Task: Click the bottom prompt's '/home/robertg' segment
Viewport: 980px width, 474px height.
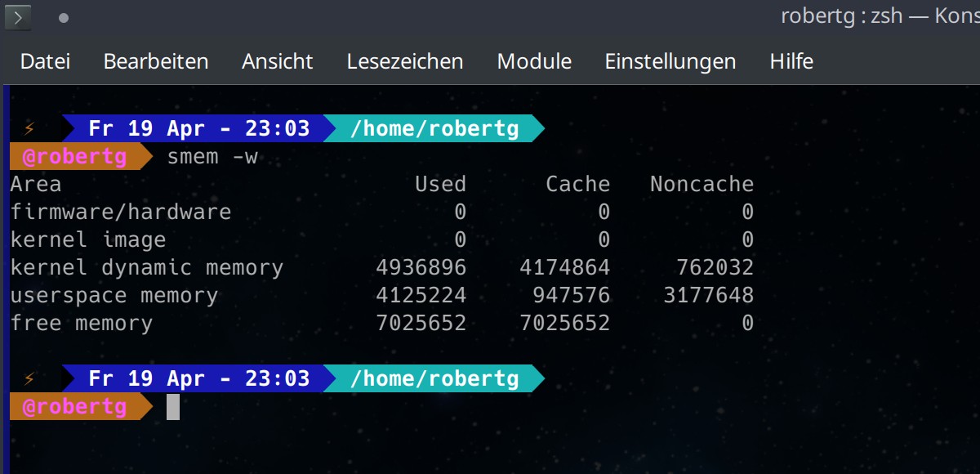Action: pyautogui.click(x=434, y=378)
